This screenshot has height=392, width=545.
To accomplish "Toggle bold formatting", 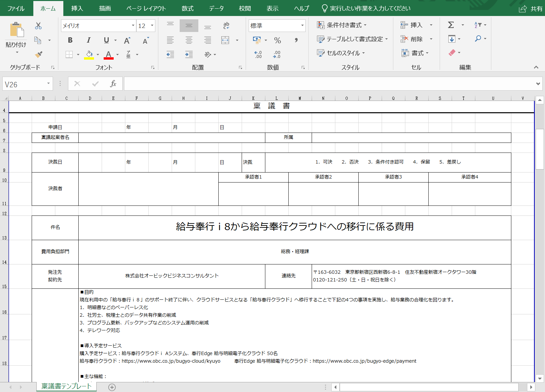I will [x=70, y=40].
